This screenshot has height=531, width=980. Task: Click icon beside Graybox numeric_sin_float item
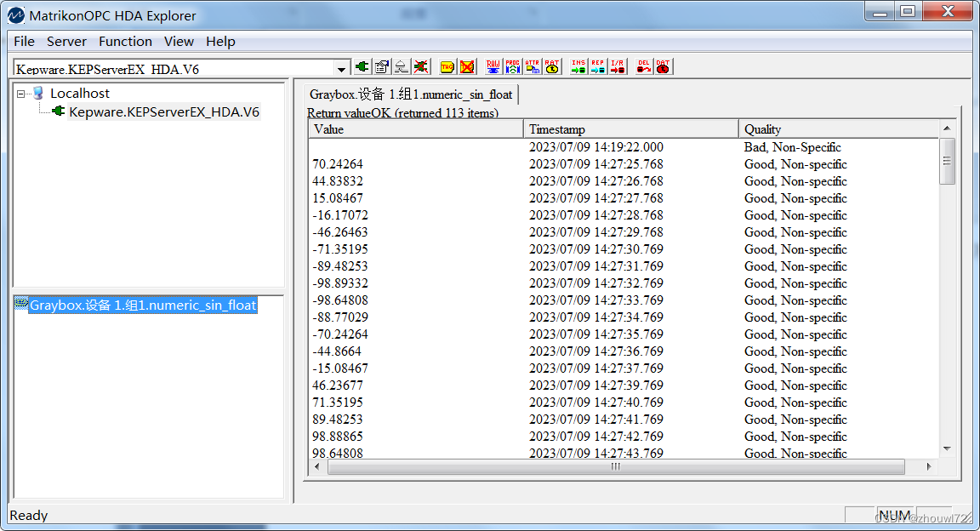[21, 304]
